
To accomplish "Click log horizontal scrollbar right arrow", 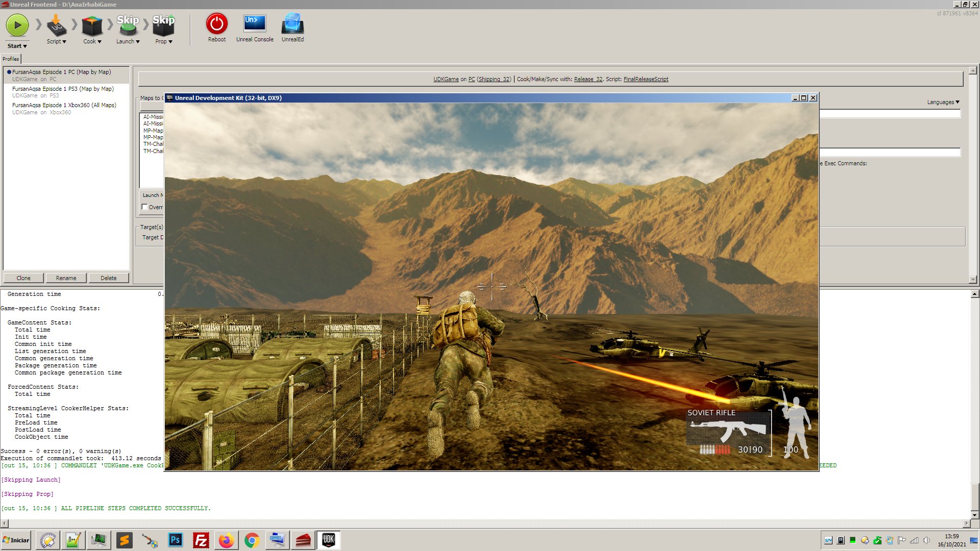I will coord(966,523).
